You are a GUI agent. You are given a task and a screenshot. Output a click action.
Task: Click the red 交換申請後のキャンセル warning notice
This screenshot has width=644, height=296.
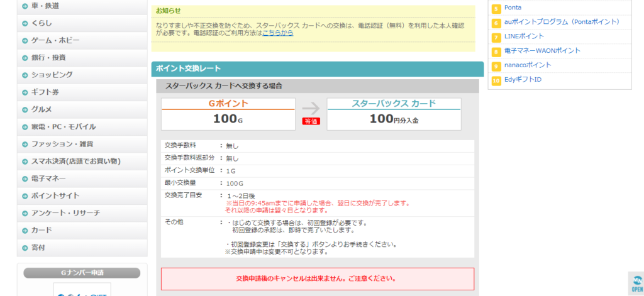click(318, 279)
